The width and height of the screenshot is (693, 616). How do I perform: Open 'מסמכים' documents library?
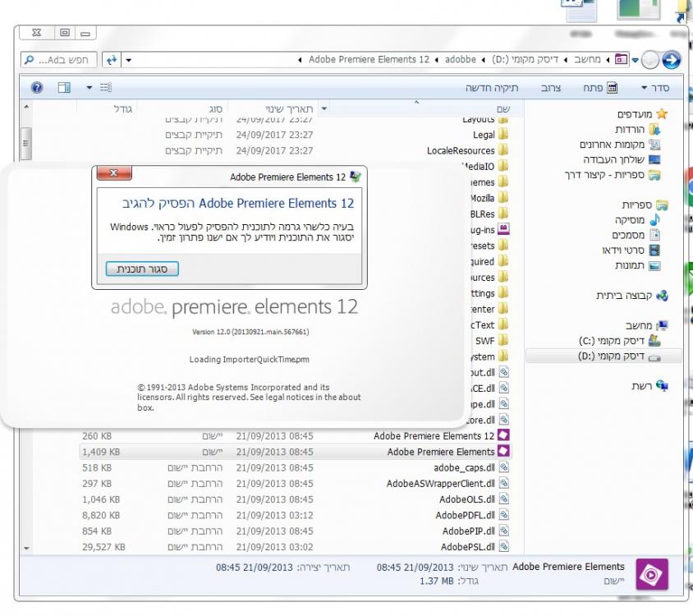click(x=628, y=235)
